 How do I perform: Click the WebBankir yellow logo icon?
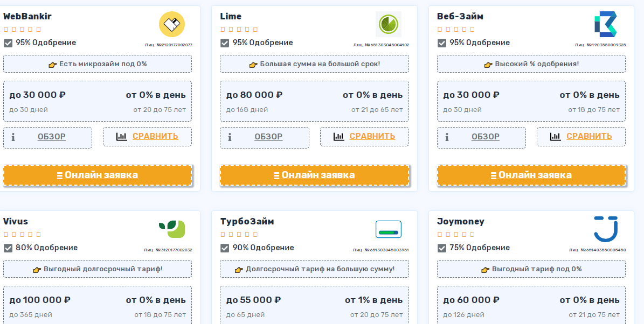click(172, 25)
